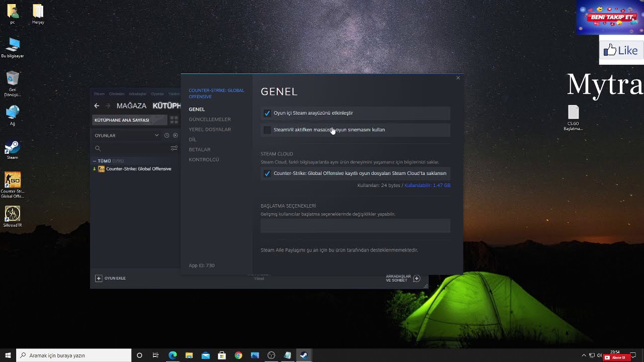Open the library advanced filter sliders icon
This screenshot has height=362, width=644.
click(x=174, y=148)
